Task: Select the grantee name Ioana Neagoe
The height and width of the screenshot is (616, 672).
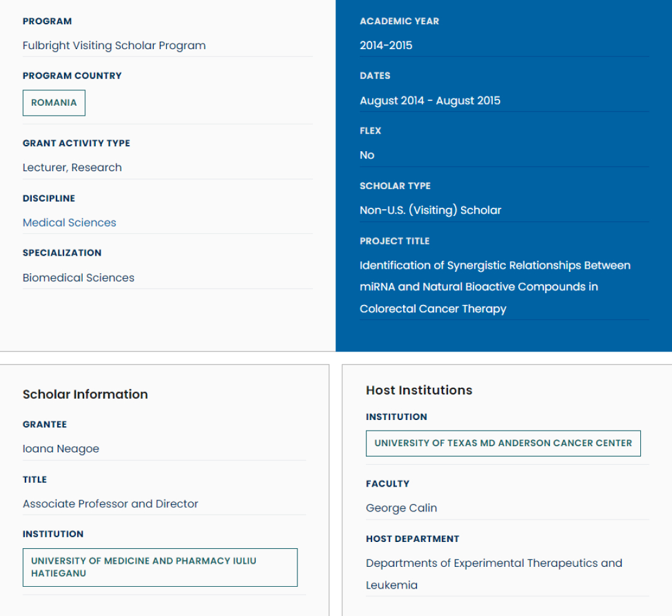Action: tap(61, 449)
